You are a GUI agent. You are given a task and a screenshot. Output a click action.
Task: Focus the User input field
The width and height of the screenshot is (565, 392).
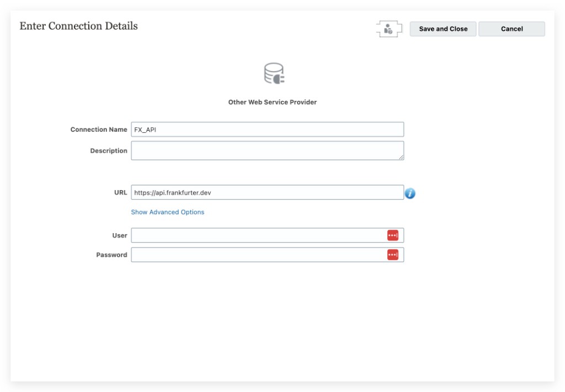[x=268, y=235]
